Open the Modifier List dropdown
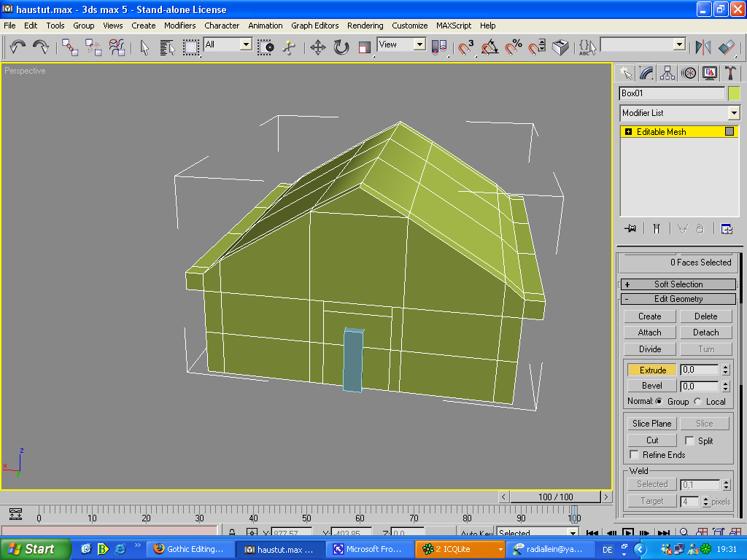Image resolution: width=747 pixels, height=560 pixels. click(x=733, y=113)
